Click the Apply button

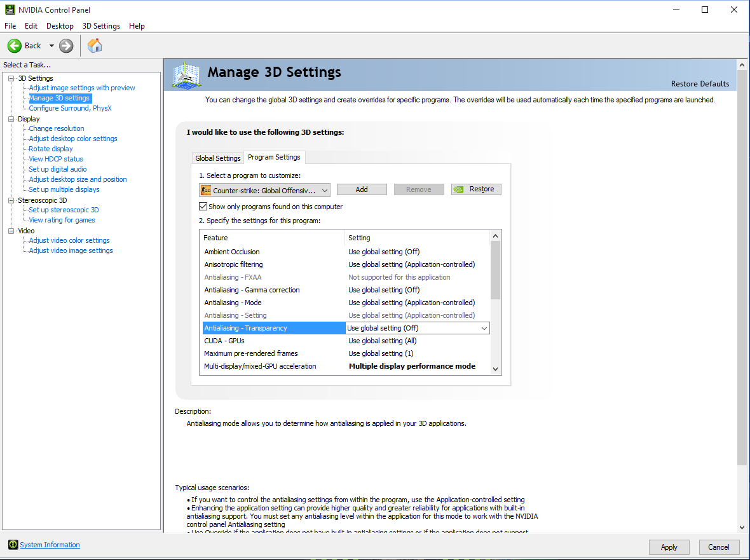(669, 547)
